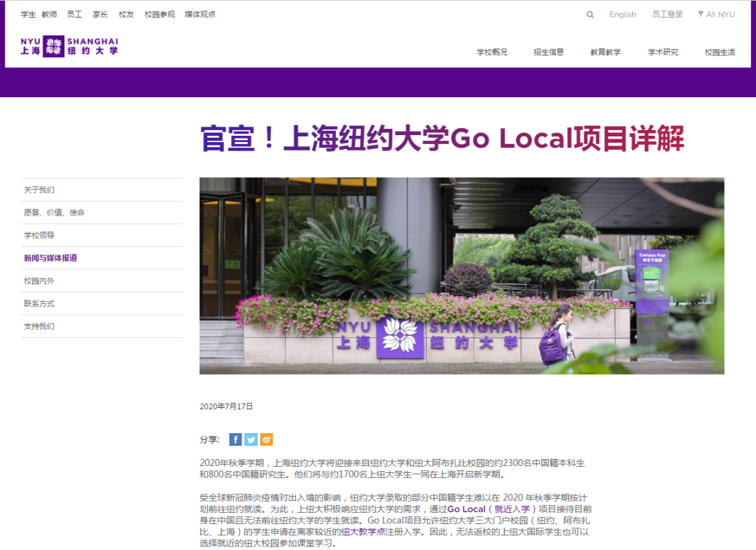Click the campus entrance banner photo
The height and width of the screenshot is (550, 756).
point(461,276)
